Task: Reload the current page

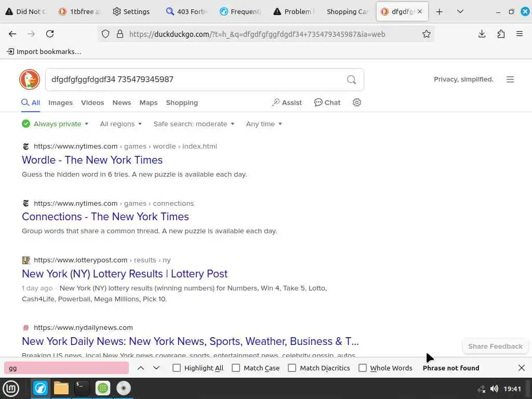Action: pyautogui.click(x=50, y=34)
